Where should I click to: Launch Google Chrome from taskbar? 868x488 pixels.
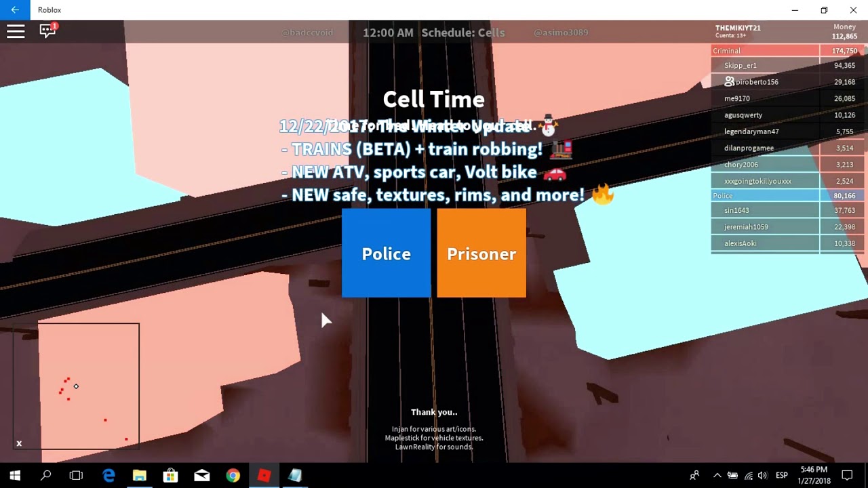coord(233,476)
